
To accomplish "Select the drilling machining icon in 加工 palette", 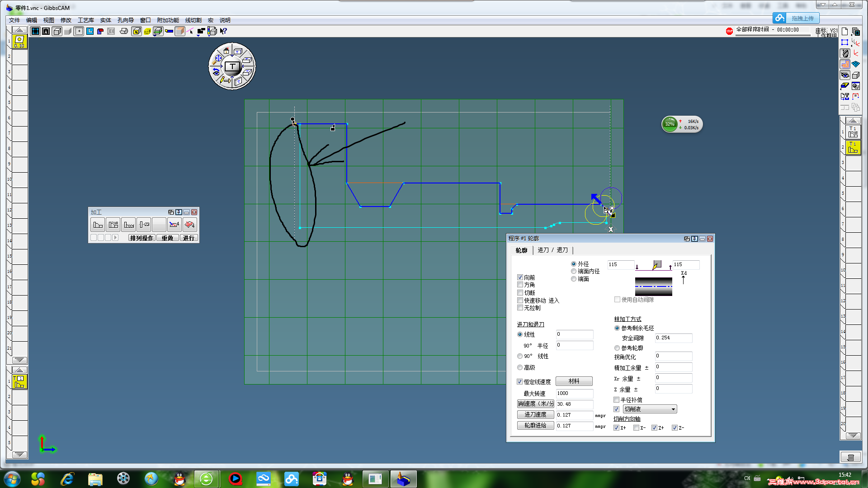I will pos(144,225).
